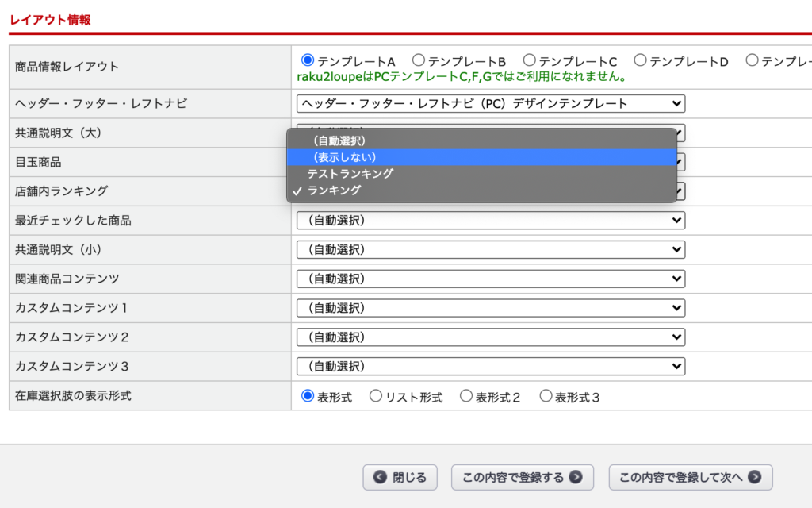Screen dimensions: 812x508
Task: Click この内容で登録して次へ button
Action: click(x=690, y=477)
